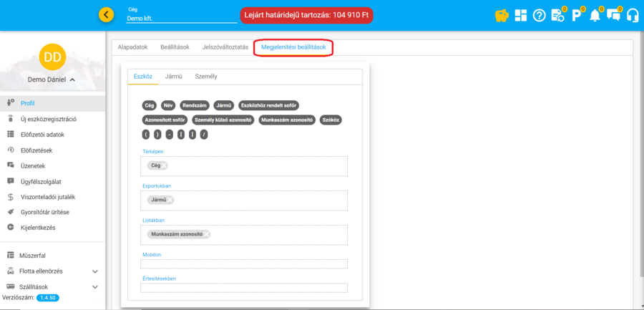Open the dashboard tiles icon in header
Screen dimensions: 644x310
tap(521, 15)
